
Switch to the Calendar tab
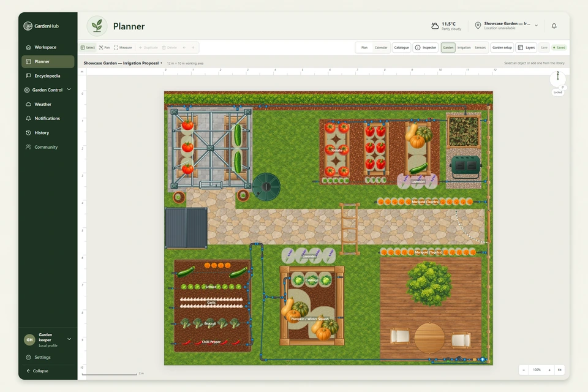[x=380, y=48]
